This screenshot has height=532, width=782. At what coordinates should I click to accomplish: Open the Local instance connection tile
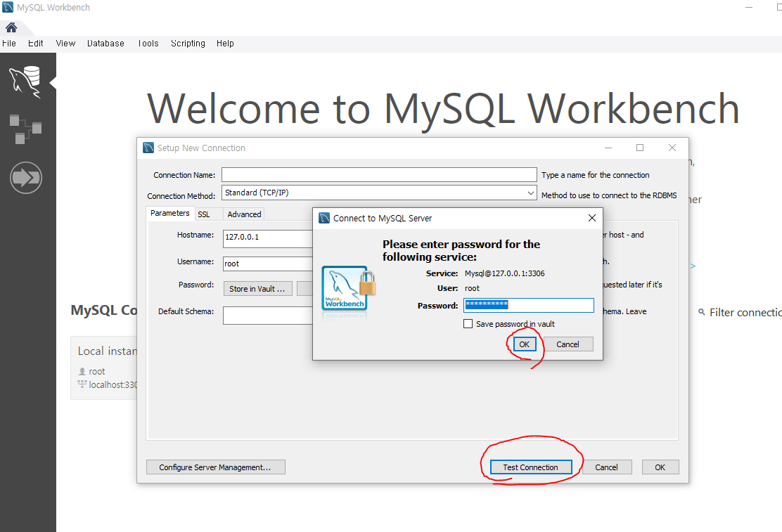point(104,368)
